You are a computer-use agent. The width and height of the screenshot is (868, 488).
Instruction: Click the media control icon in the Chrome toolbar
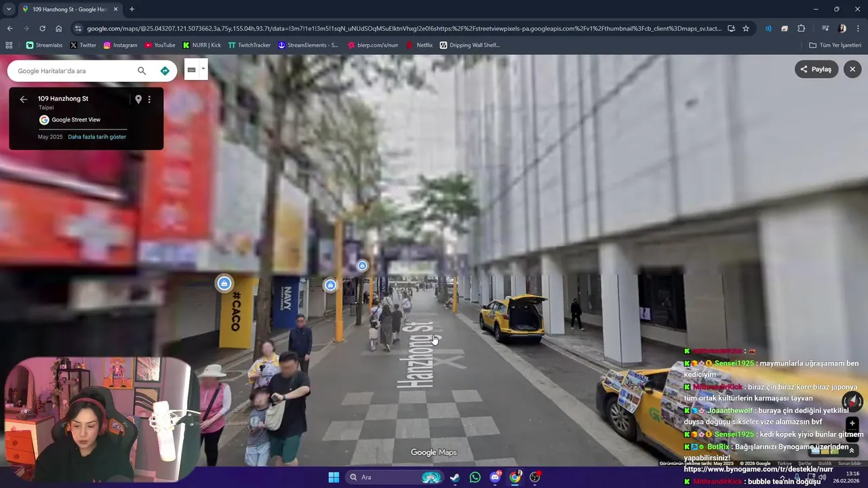[825, 28]
